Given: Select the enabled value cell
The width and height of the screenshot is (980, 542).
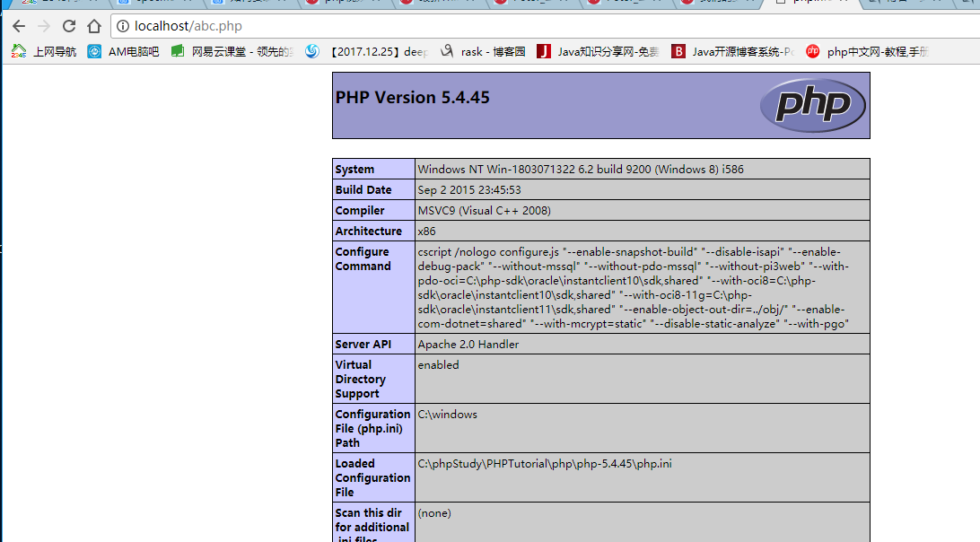Looking at the screenshot, I should (x=643, y=380).
